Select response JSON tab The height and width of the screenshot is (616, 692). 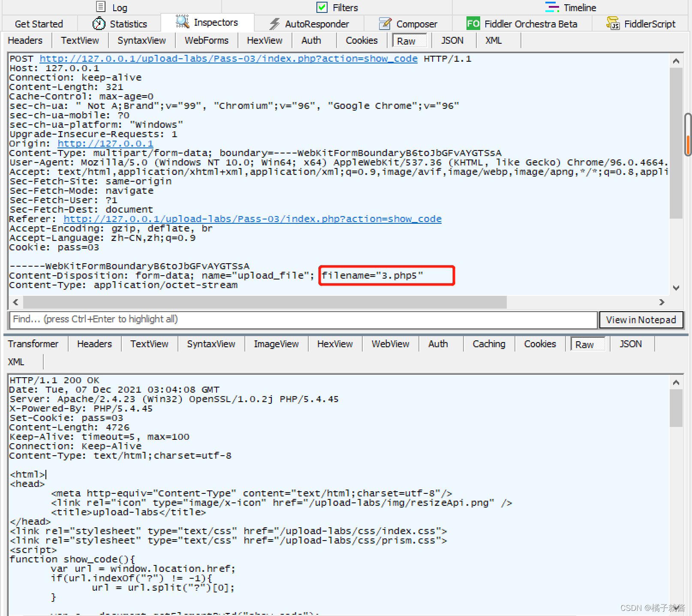point(631,344)
